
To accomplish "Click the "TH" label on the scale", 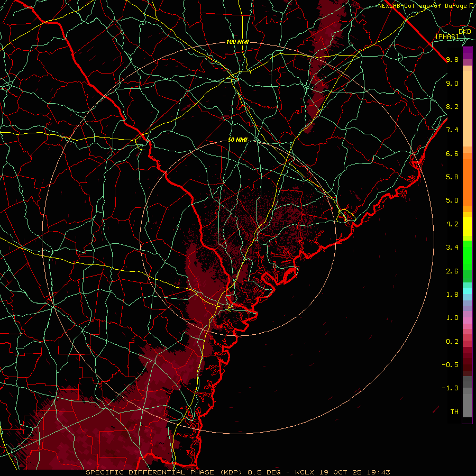I will pos(454,412).
